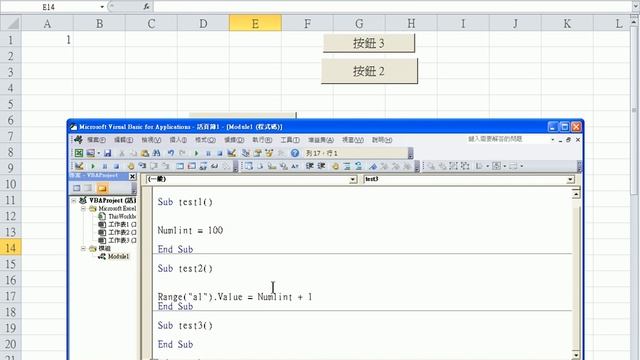The width and height of the screenshot is (640, 360).
Task: Open the Object Browser toolbar icon
Action: click(x=269, y=153)
